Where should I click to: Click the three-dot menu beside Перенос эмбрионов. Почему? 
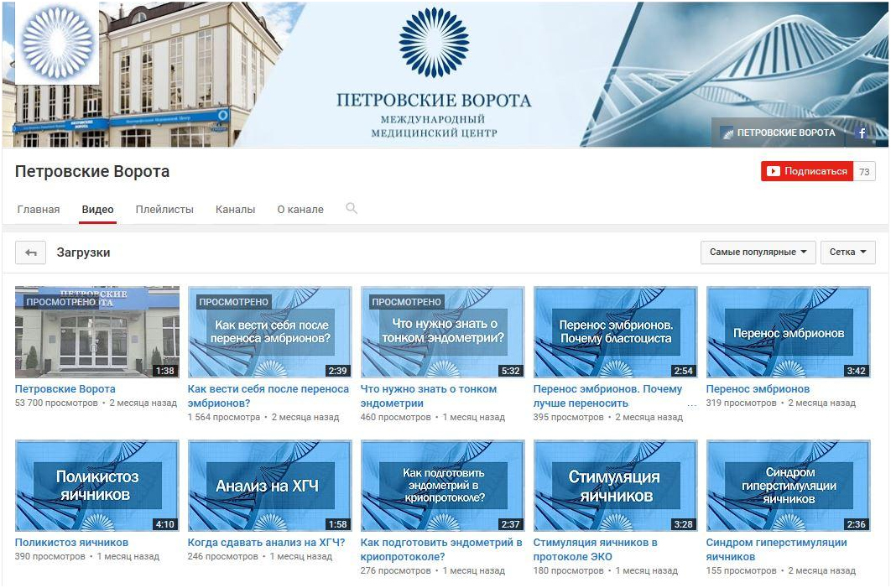pyautogui.click(x=691, y=405)
